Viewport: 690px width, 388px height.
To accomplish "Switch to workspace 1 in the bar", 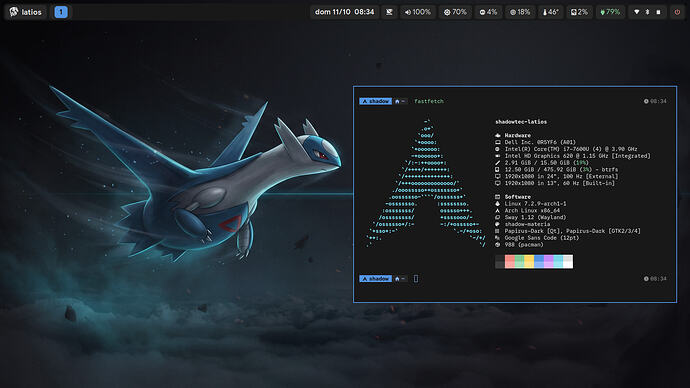I will click(x=61, y=12).
